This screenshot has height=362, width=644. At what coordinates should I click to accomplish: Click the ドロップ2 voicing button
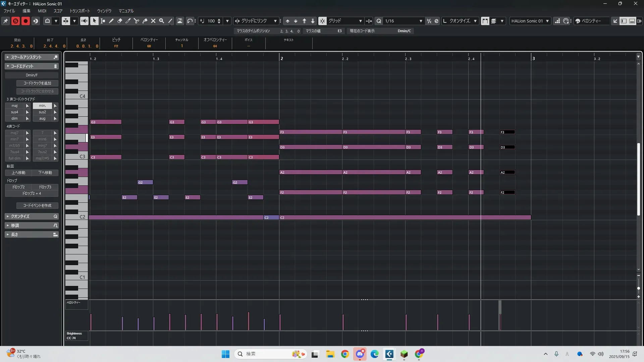18,187
